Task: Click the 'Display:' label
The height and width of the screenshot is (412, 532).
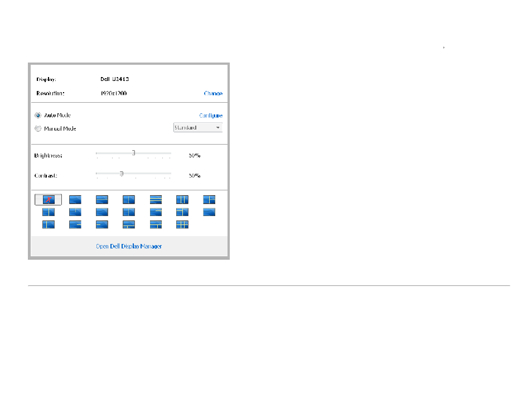Action: 46,79
